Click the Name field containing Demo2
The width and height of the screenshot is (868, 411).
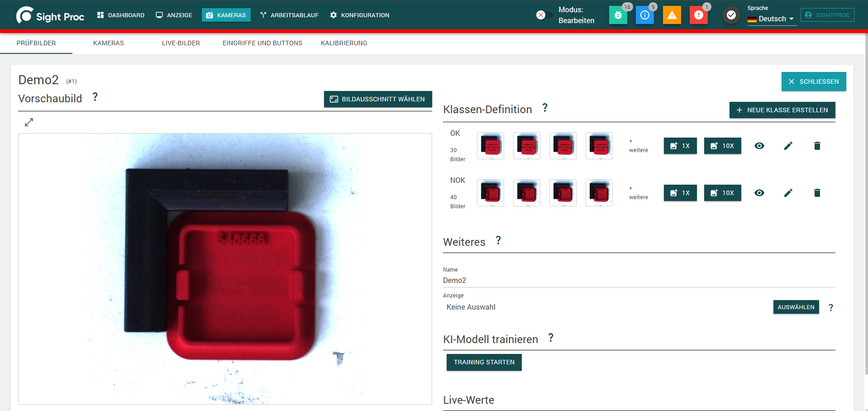click(639, 281)
